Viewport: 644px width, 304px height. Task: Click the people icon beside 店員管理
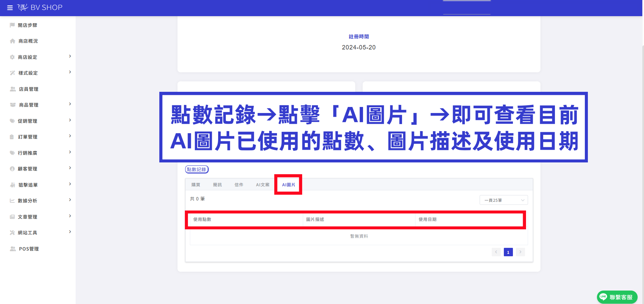(13, 89)
